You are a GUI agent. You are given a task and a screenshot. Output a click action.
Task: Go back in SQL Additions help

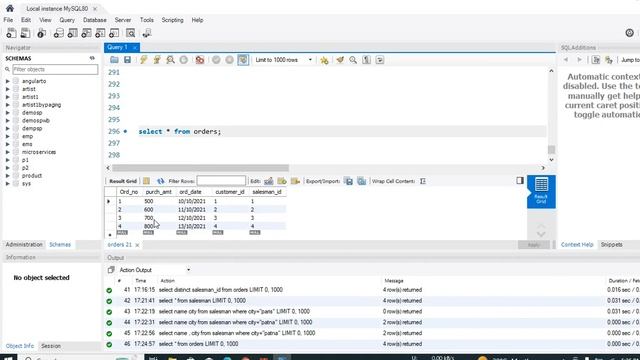tap(566, 60)
